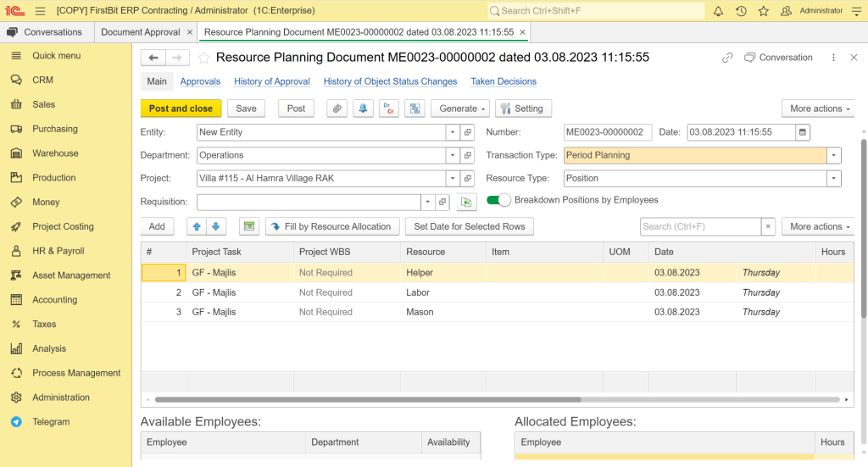Viewport: 868px width, 467px height.
Task: Open Project record with open button
Action: [468, 179]
